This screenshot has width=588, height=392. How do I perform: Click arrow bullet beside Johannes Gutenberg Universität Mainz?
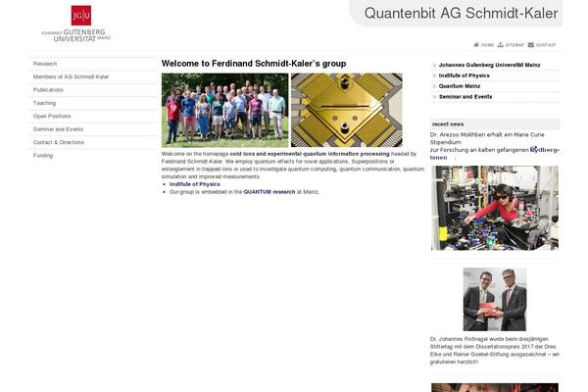tap(434, 65)
